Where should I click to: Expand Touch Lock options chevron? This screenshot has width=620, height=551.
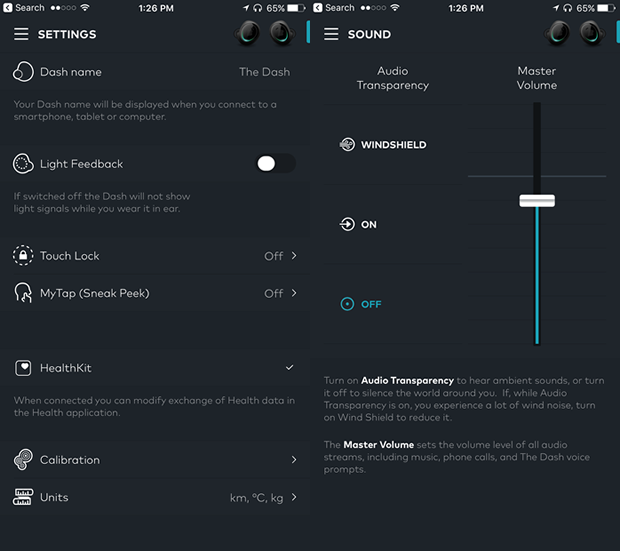(294, 256)
